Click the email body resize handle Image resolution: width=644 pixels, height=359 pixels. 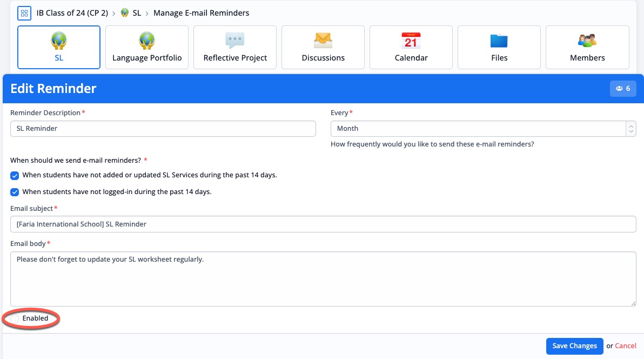633,303
